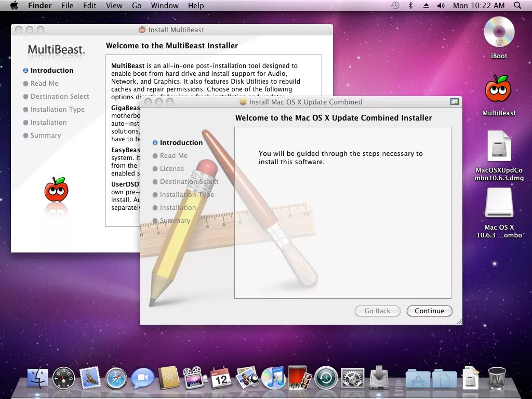Open Documents folder stack in Dock
The height and width of the screenshot is (399, 532).
(444, 378)
